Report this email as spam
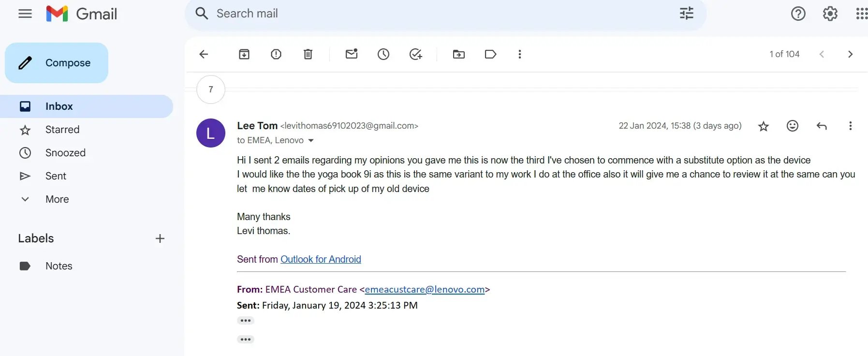The height and width of the screenshot is (356, 868). coord(276,54)
